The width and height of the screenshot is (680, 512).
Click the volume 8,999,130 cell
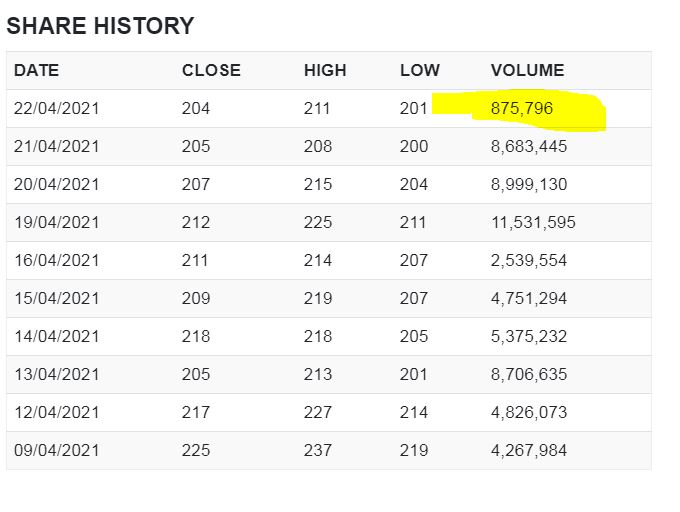click(x=529, y=184)
